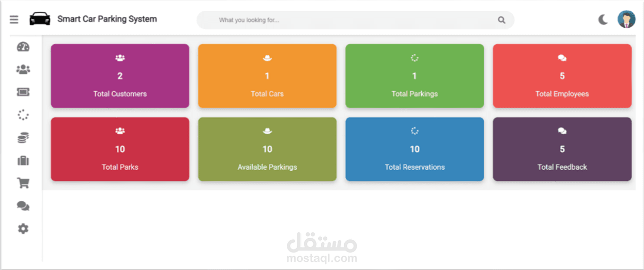Click the people icon in Total Parks card

click(x=120, y=131)
